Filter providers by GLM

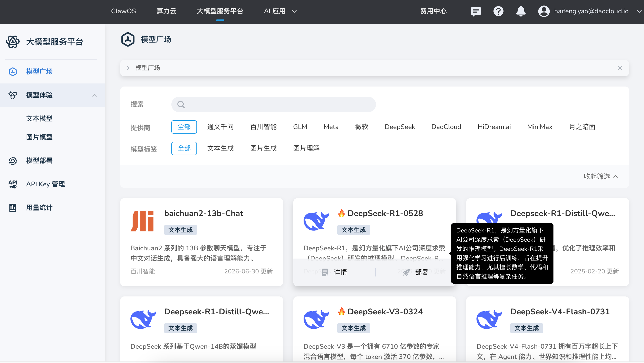[x=300, y=127]
